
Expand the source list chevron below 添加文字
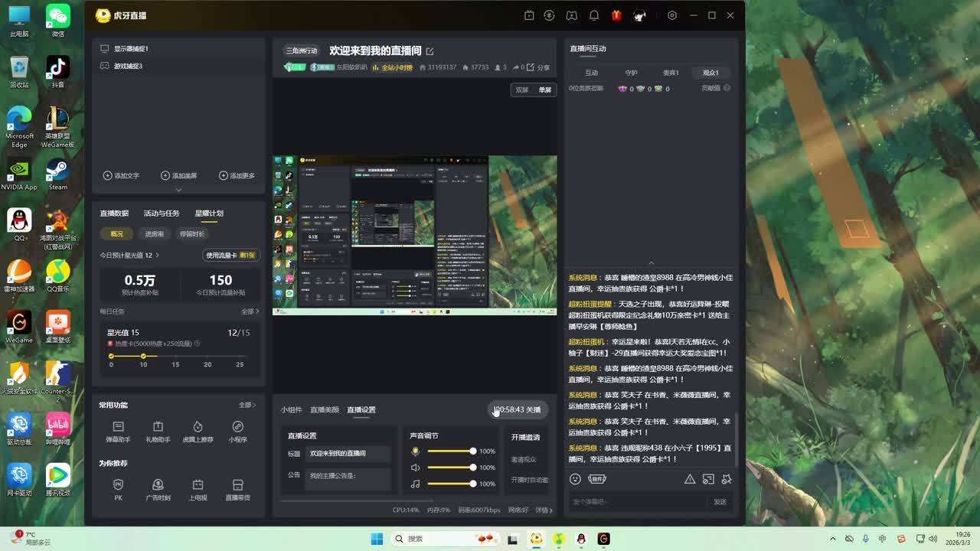(x=178, y=190)
